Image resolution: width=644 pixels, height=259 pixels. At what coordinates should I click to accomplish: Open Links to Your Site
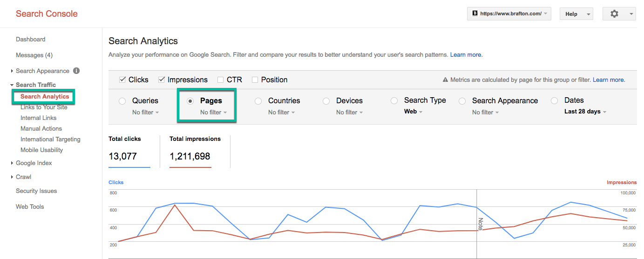click(x=44, y=107)
